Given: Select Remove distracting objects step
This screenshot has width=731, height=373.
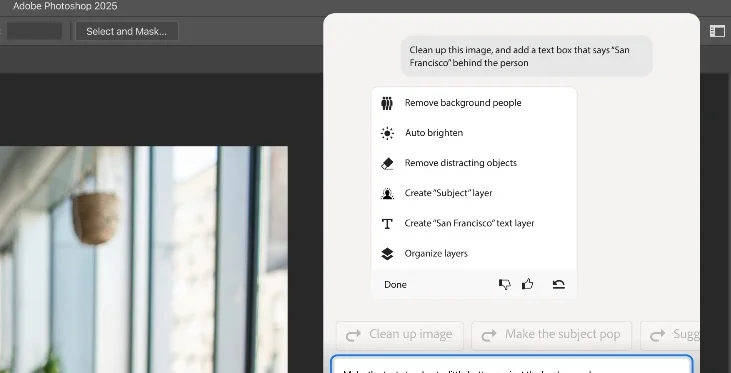Looking at the screenshot, I should 474,163.
